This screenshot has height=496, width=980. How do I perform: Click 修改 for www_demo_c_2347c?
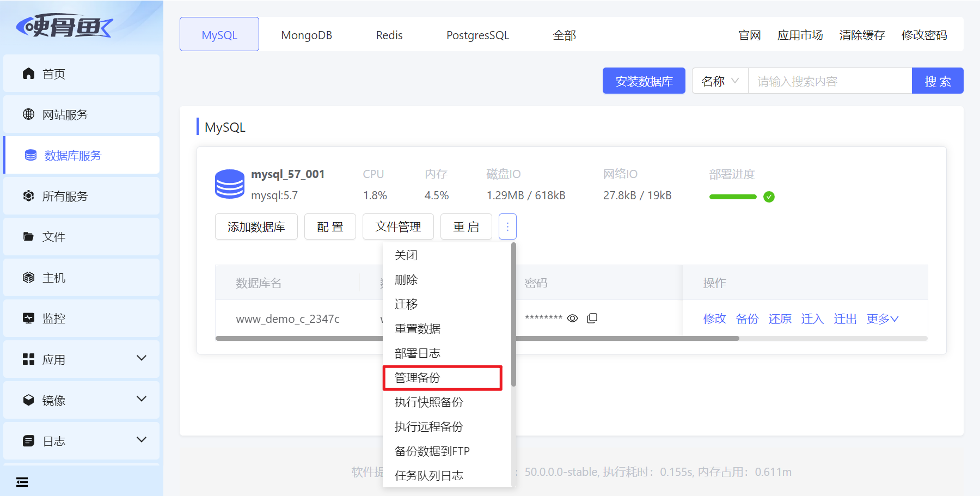click(x=714, y=319)
